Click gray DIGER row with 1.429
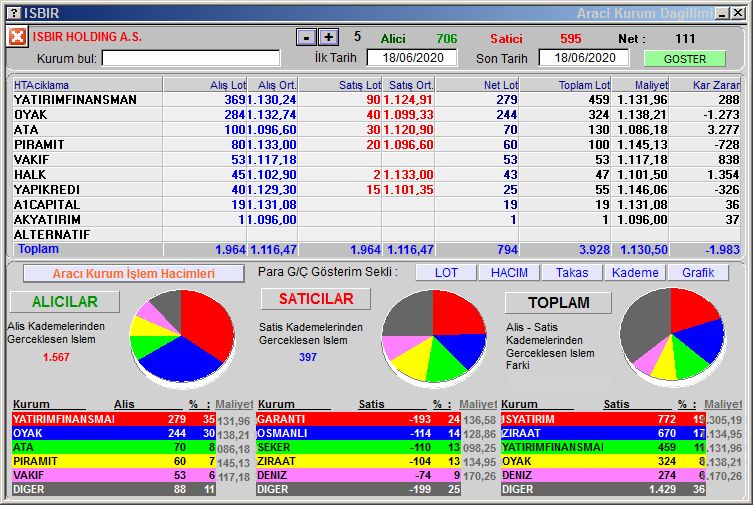753x505 pixels. (603, 489)
